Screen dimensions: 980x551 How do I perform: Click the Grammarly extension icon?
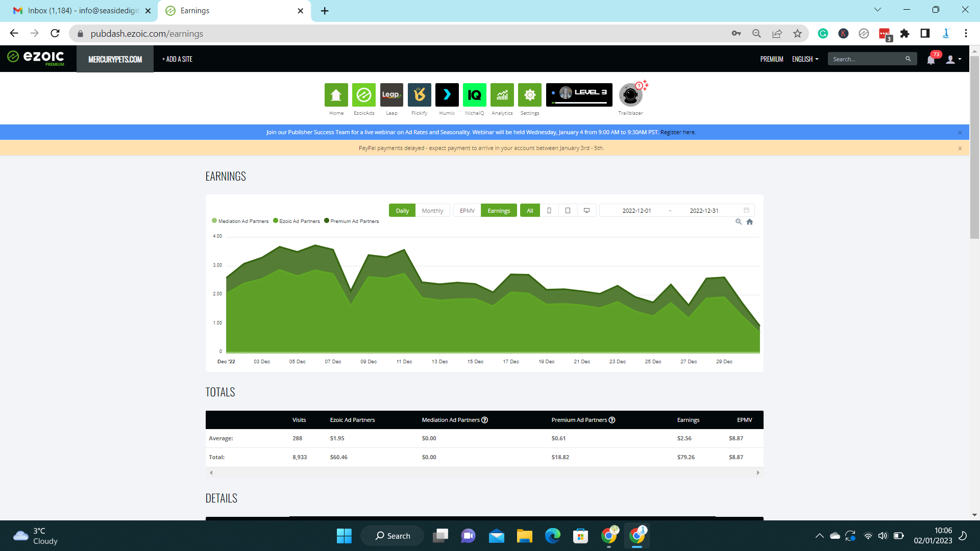(823, 34)
